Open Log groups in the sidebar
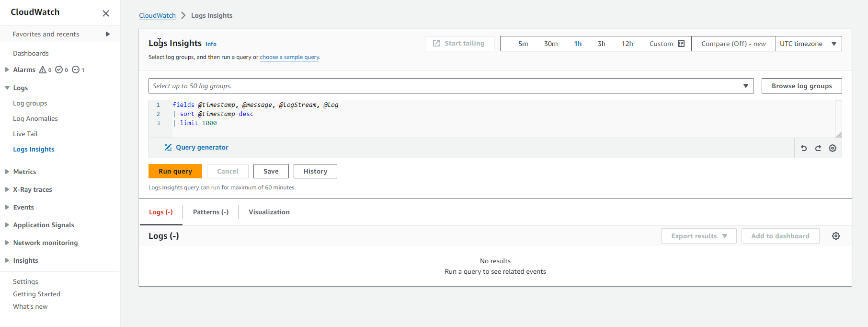This screenshot has height=327, width=868. pyautogui.click(x=30, y=103)
